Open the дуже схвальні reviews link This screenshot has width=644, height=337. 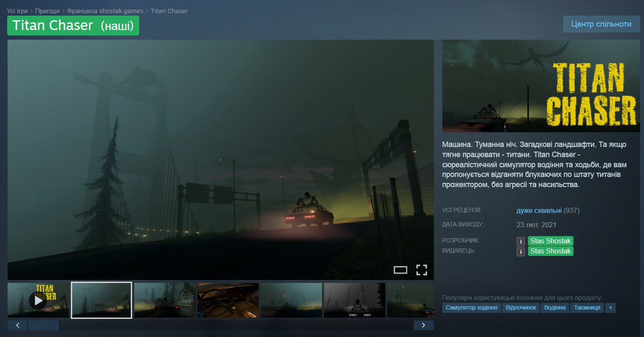tap(539, 210)
